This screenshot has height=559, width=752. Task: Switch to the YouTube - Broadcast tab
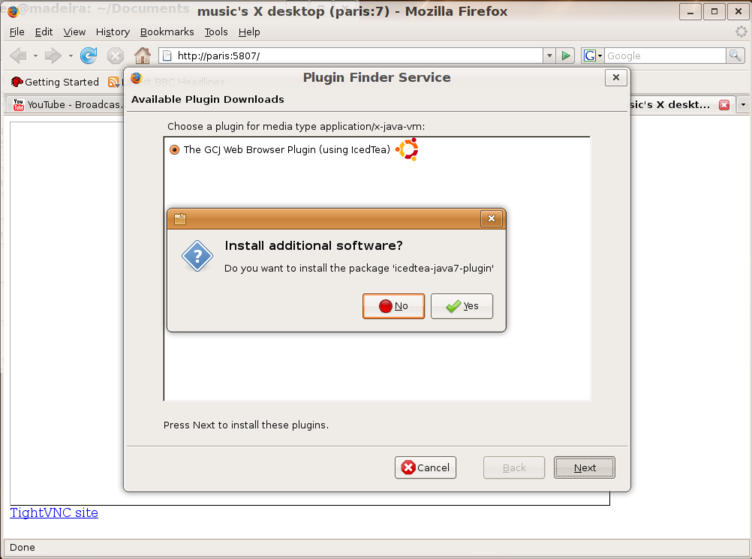66,105
